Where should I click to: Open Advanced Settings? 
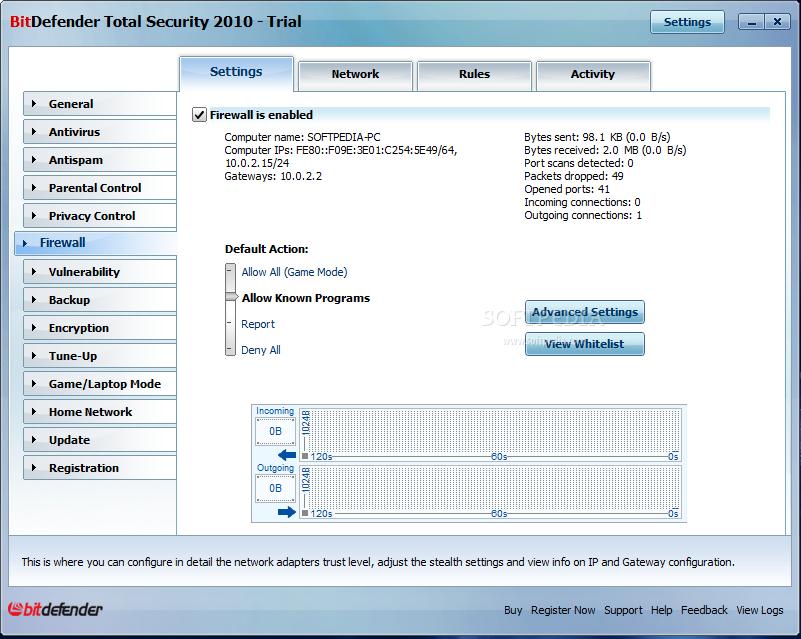pyautogui.click(x=584, y=312)
